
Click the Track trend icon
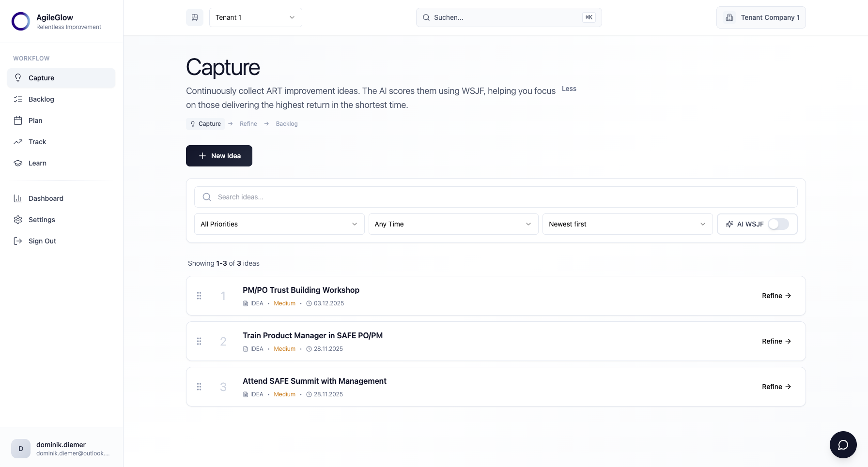point(18,142)
